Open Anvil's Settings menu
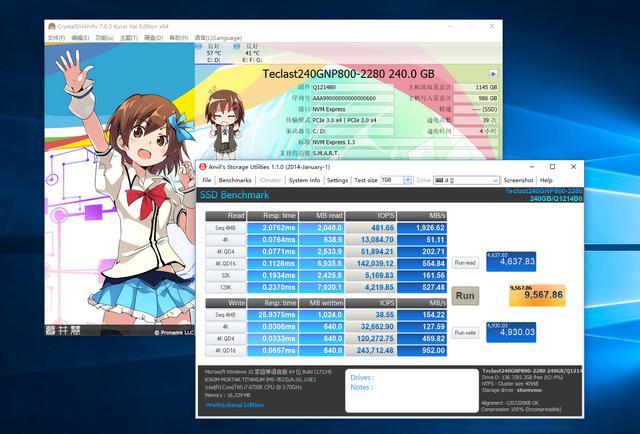 tap(337, 180)
